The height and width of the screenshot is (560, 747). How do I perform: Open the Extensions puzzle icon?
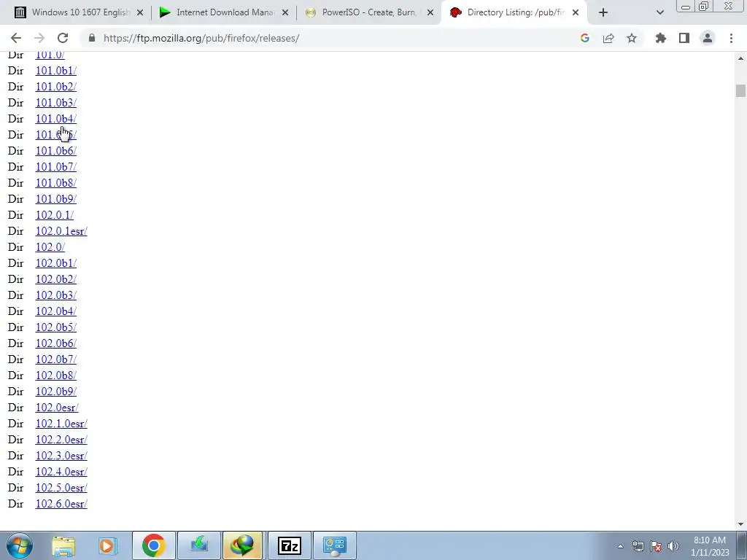[661, 38]
